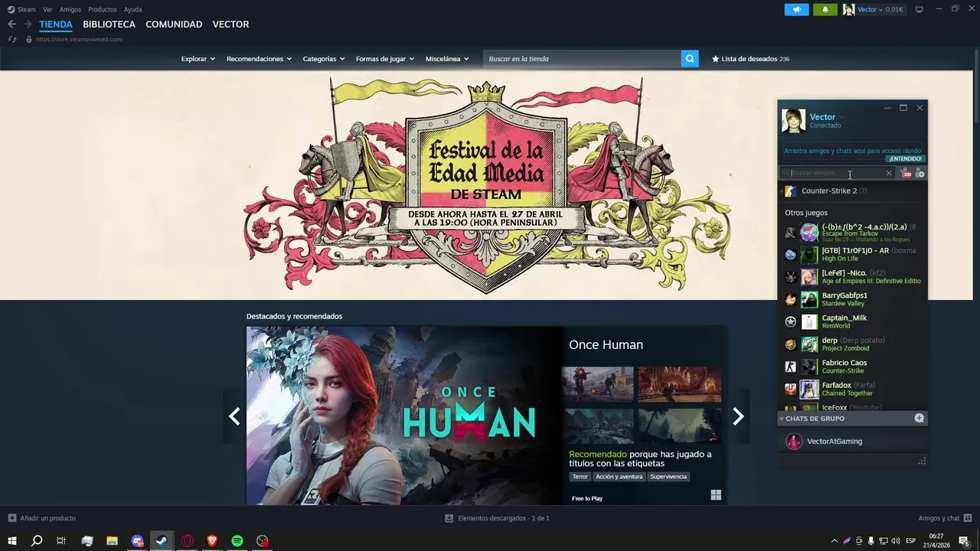The height and width of the screenshot is (551, 980).
Task: Open the Amigos menu
Action: [x=70, y=10]
